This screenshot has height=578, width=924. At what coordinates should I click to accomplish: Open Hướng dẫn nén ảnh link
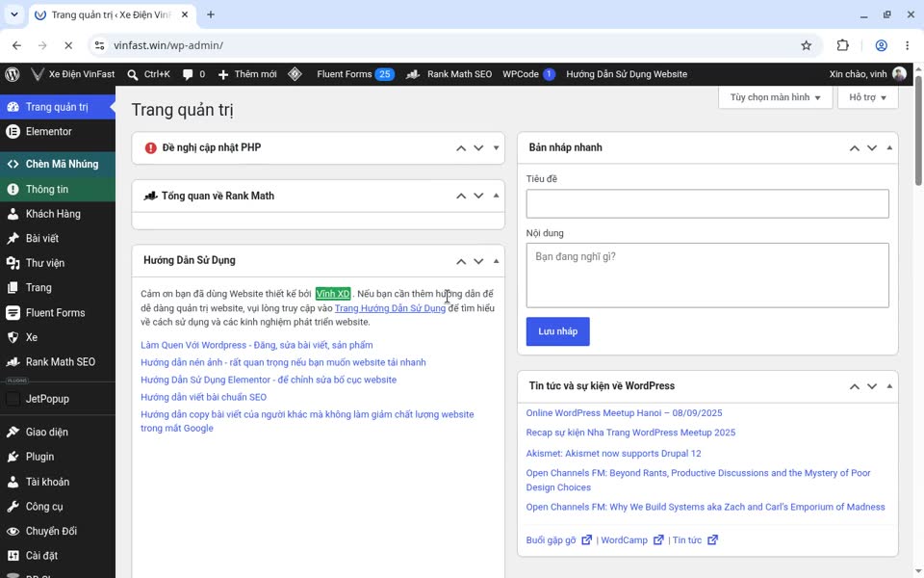coord(283,362)
